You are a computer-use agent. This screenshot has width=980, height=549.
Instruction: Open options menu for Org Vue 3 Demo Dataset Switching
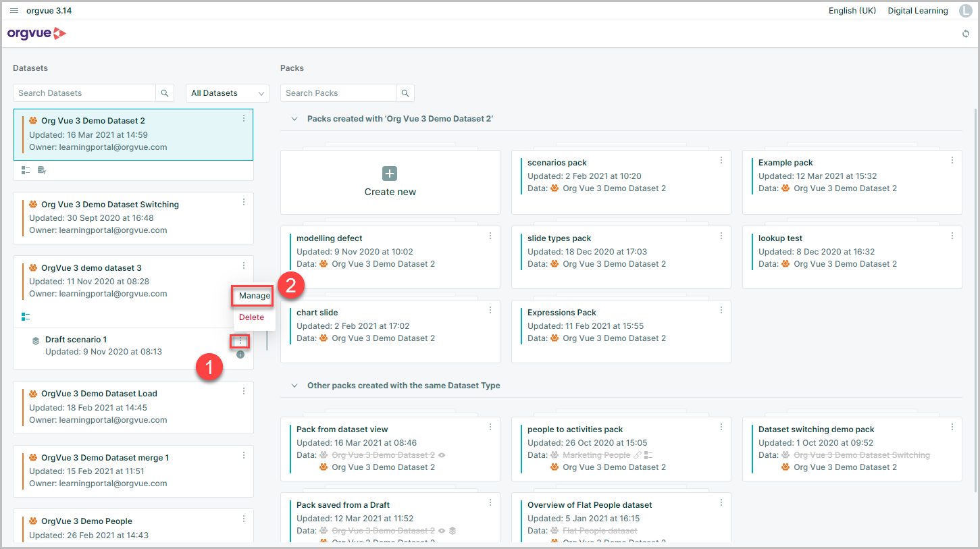(x=244, y=201)
